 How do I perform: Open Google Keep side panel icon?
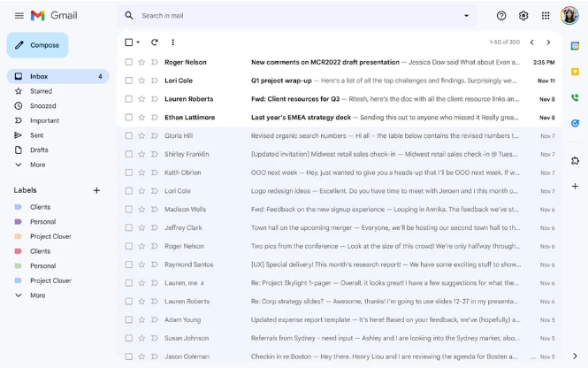click(575, 72)
